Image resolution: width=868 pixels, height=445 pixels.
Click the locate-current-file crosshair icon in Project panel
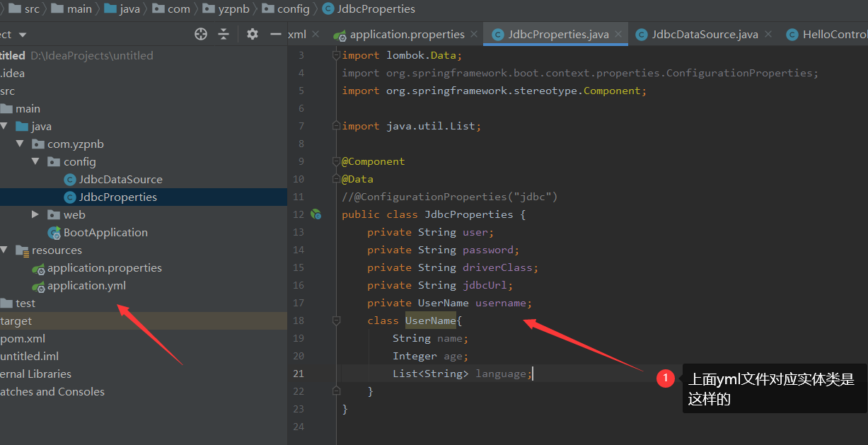pos(200,34)
